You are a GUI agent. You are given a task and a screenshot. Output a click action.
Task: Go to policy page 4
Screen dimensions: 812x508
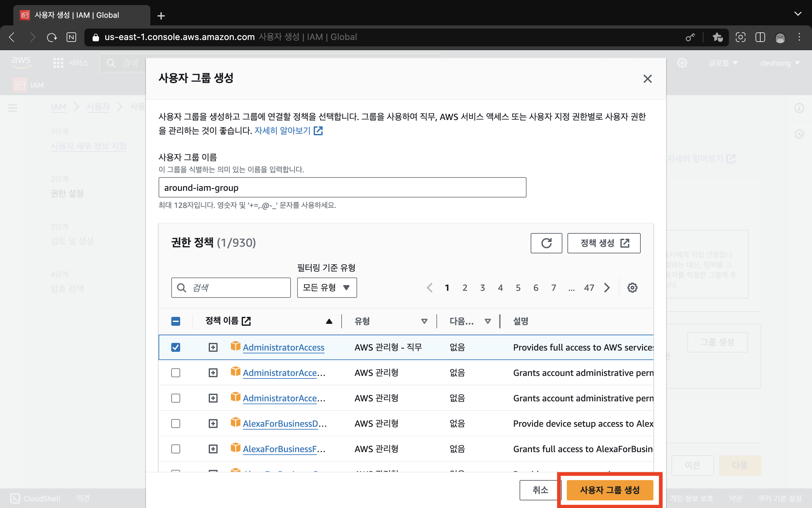pyautogui.click(x=500, y=288)
